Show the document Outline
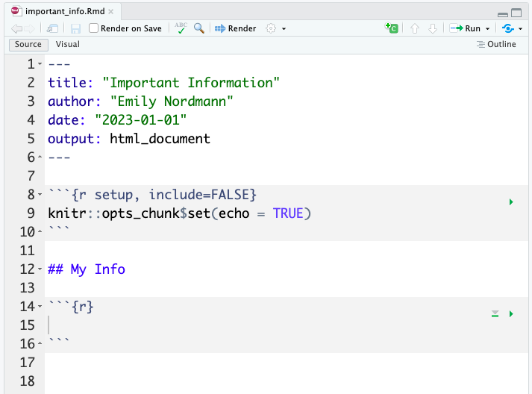This screenshot has width=532, height=394. 496,45
